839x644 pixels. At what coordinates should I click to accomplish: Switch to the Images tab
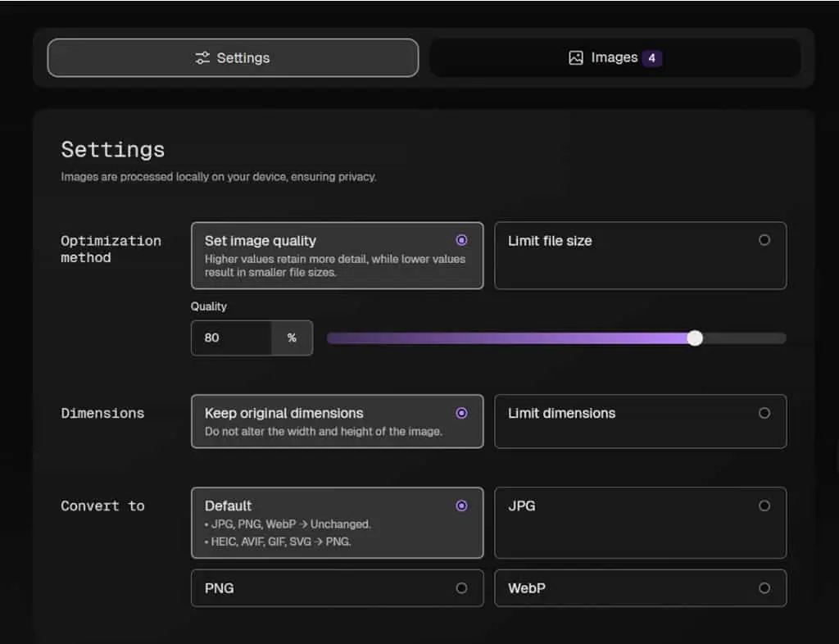615,58
